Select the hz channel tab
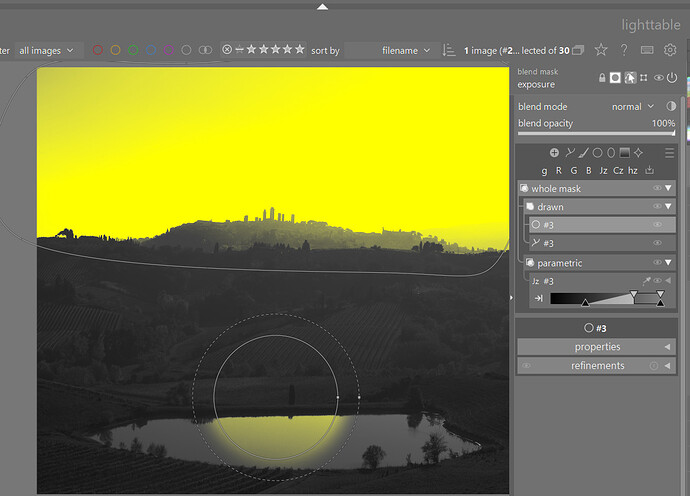The image size is (690, 496). pos(633,170)
